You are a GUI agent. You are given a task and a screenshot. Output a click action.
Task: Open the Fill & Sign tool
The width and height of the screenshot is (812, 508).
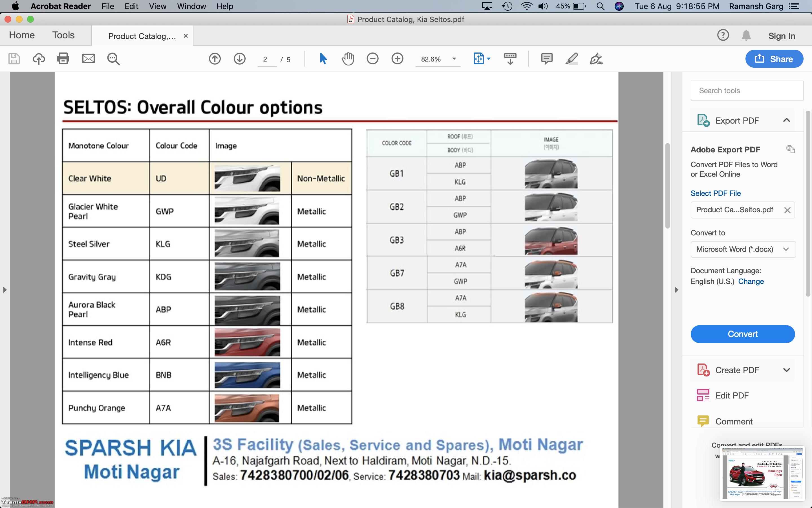pyautogui.click(x=596, y=59)
